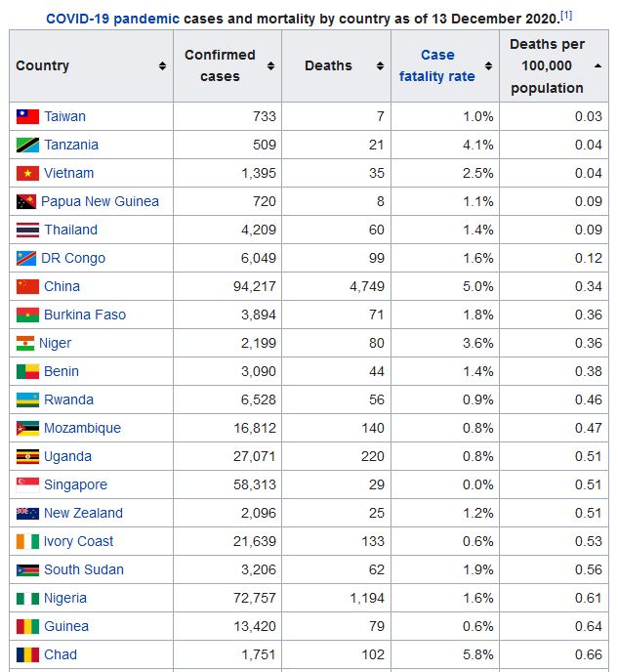Open the Case fatality rate header link

437,65
